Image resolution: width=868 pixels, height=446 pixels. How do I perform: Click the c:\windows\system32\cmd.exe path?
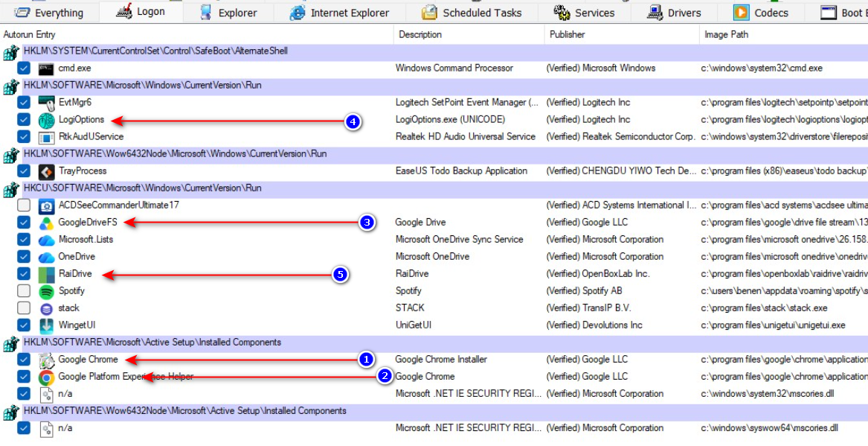coord(762,69)
